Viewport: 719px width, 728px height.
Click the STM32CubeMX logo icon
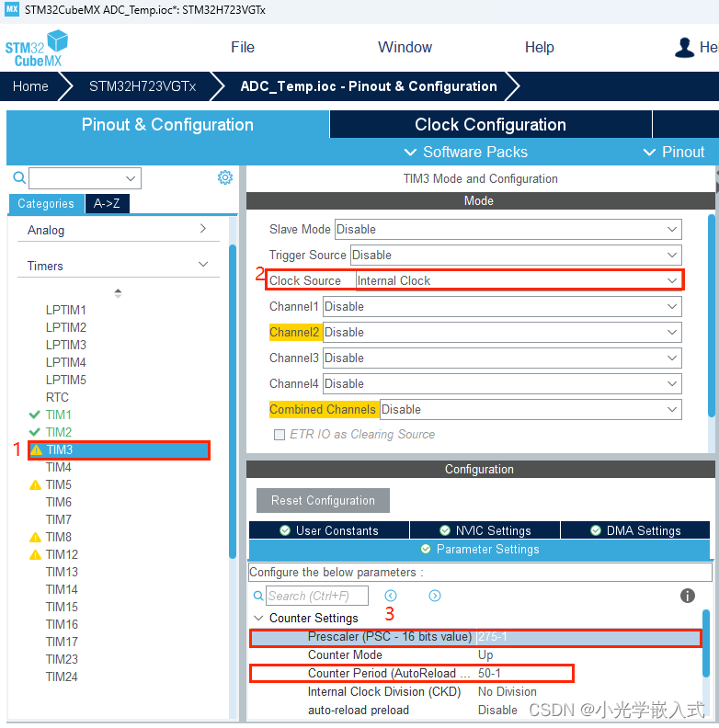coord(36,48)
